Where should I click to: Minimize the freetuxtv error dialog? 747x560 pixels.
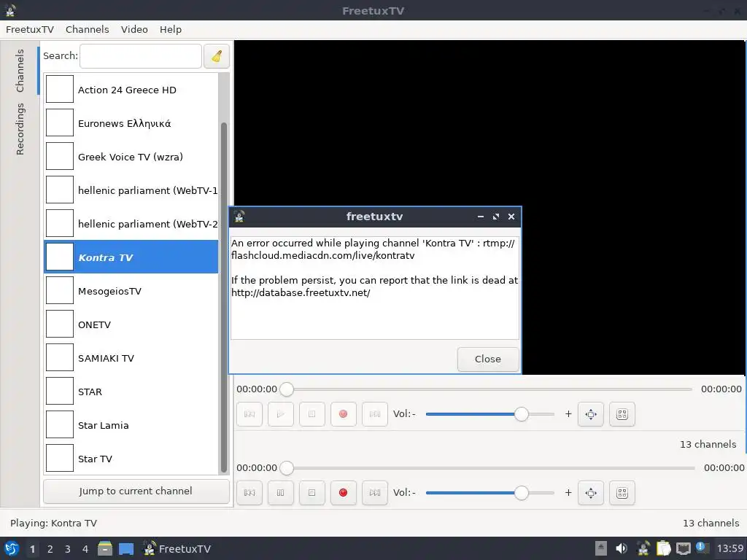point(481,217)
